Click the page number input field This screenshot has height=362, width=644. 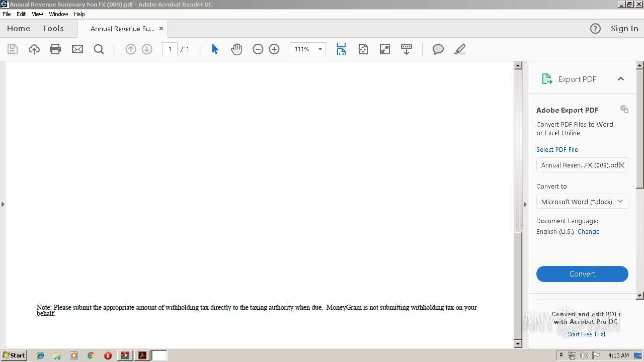click(170, 49)
